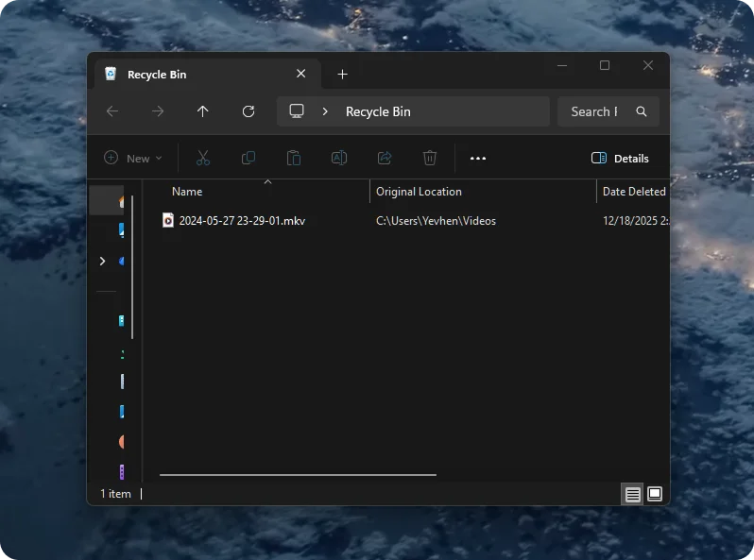Sort by the Name column header
The height and width of the screenshot is (560, 754).
[187, 192]
